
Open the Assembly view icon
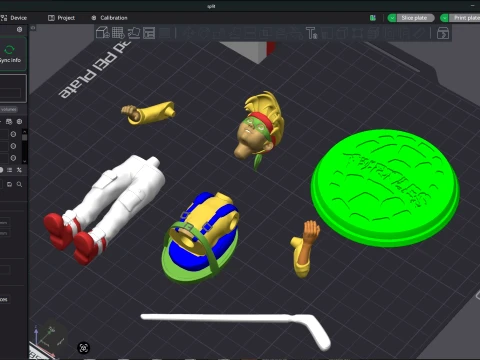click(x=443, y=33)
